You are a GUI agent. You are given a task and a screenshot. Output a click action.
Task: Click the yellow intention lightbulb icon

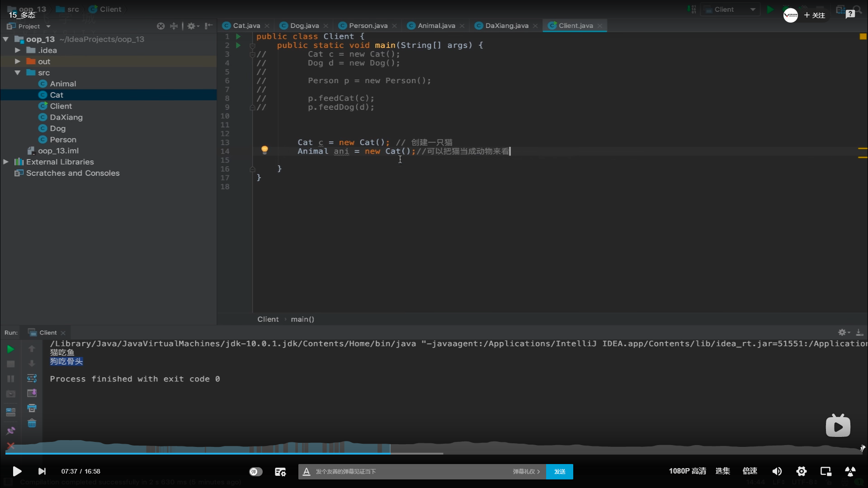(264, 150)
